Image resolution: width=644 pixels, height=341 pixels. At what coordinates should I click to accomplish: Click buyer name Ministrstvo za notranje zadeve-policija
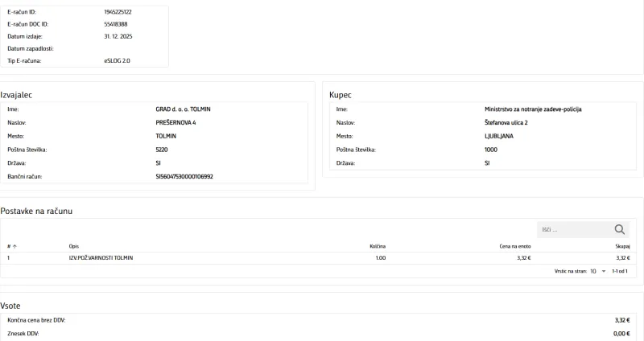(x=533, y=108)
